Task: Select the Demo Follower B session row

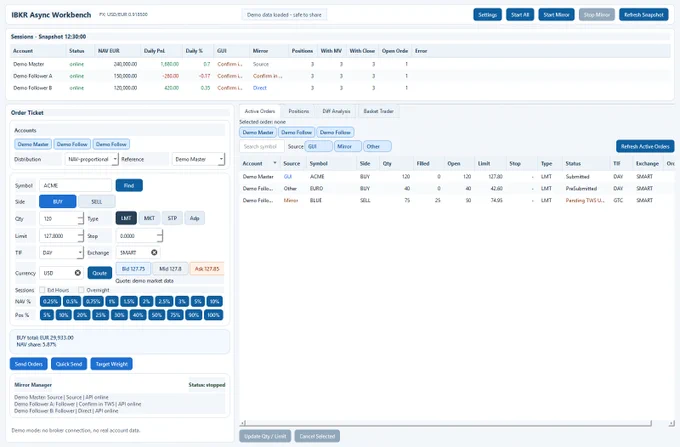Action: (340, 88)
